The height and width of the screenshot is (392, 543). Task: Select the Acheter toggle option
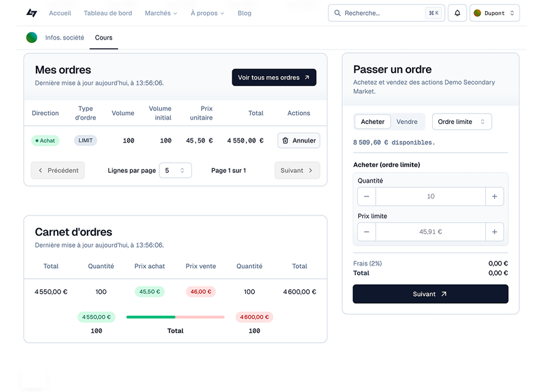pos(373,121)
